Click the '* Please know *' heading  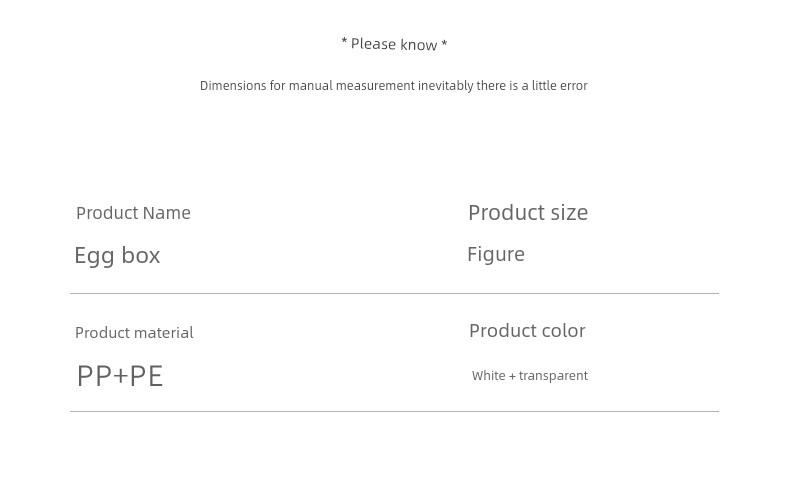(x=394, y=44)
